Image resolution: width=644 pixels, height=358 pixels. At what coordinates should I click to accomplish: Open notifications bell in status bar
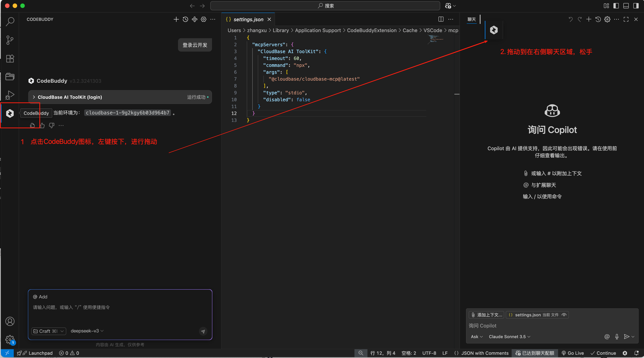637,353
